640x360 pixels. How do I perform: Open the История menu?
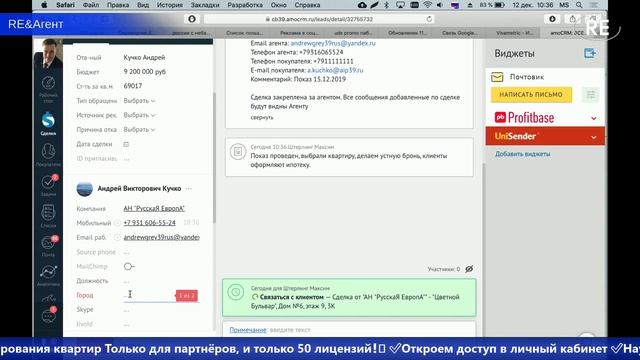pyautogui.click(x=170, y=5)
